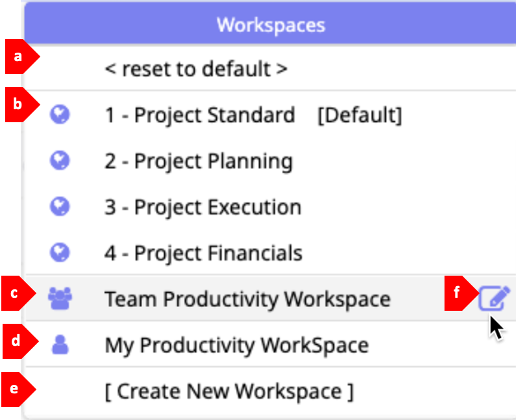Click the red marker labeled f
This screenshot has height=420, width=516.
(x=458, y=293)
